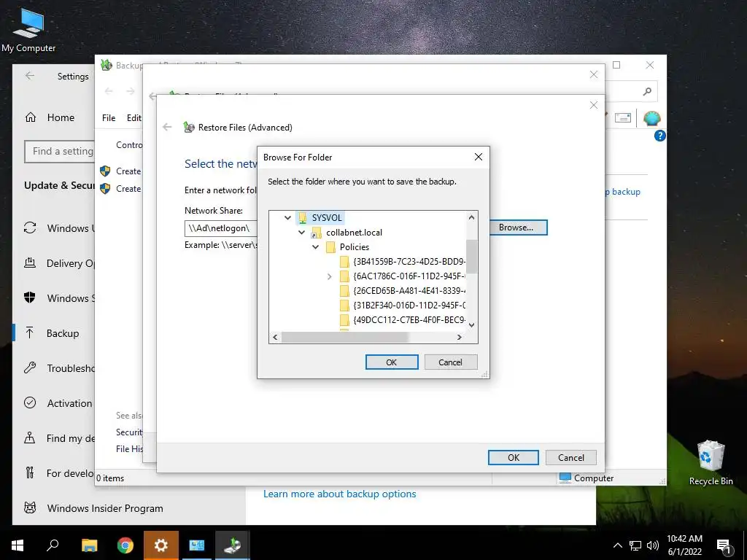This screenshot has height=560, width=747.
Task: Select the {3B41559B-7C23 folder
Action: (409, 262)
